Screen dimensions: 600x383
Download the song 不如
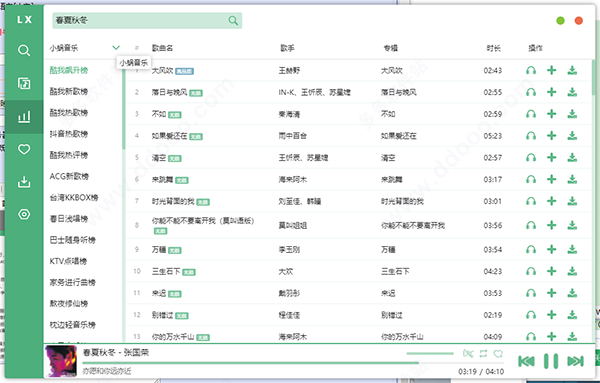(572, 114)
